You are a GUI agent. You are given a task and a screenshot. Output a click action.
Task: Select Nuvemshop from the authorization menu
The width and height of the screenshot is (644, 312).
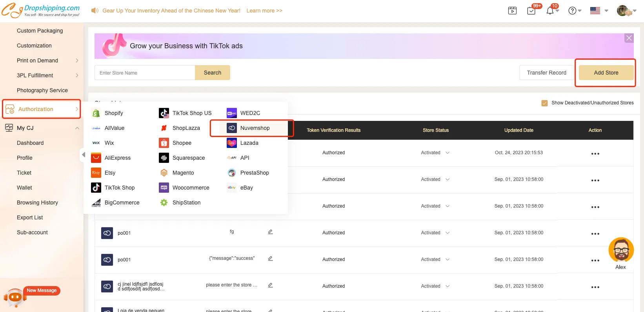255,128
